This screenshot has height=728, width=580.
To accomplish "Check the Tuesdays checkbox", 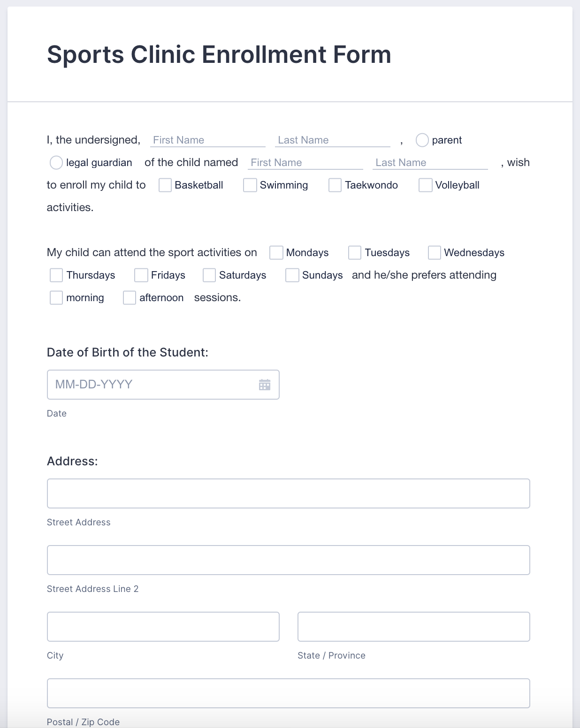I will tap(354, 252).
